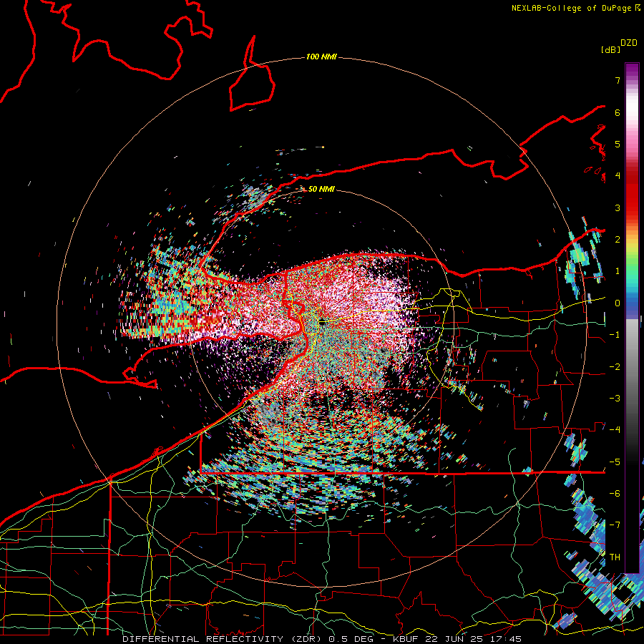Select value 1 on the color scale
This screenshot has width=644, height=644.
coord(618,271)
